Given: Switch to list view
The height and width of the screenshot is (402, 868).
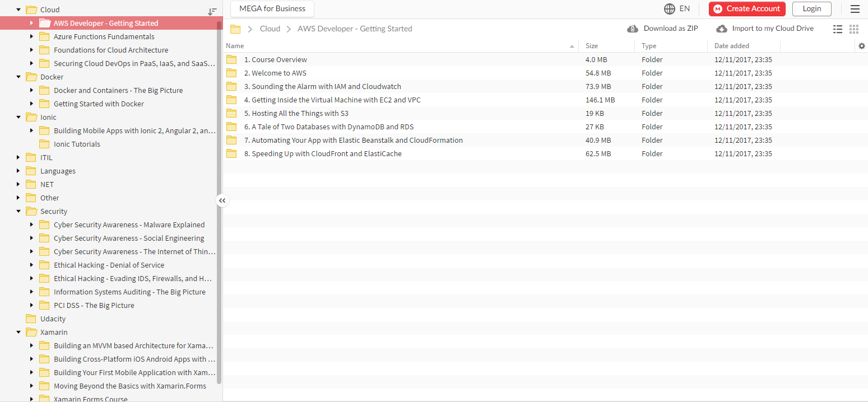Looking at the screenshot, I should click(x=838, y=29).
